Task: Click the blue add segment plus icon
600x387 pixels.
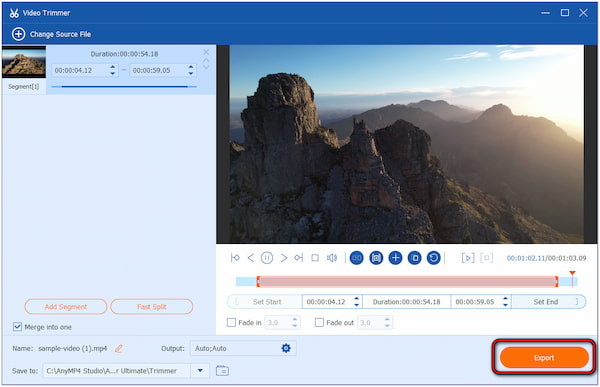Action: pos(395,258)
